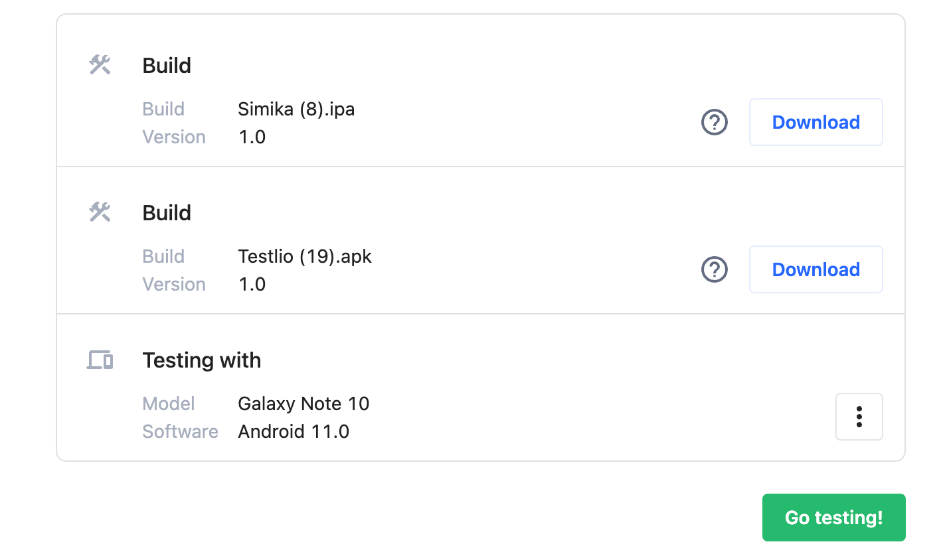Viewport: 939px width, 560px height.
Task: Download the Simika (8).ipa build
Action: 815,122
